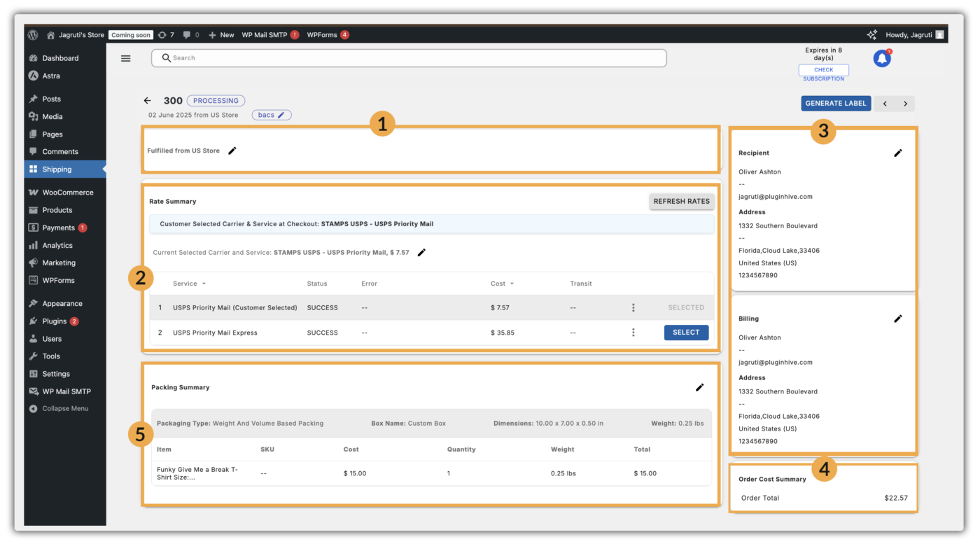Click the magnifier icon in search box

(166, 58)
